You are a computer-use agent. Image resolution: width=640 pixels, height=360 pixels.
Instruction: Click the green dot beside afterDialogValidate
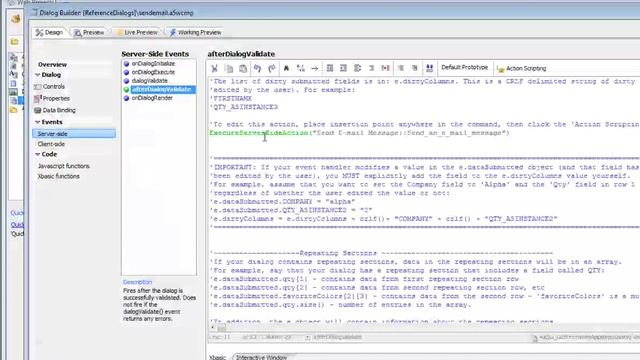[127, 89]
